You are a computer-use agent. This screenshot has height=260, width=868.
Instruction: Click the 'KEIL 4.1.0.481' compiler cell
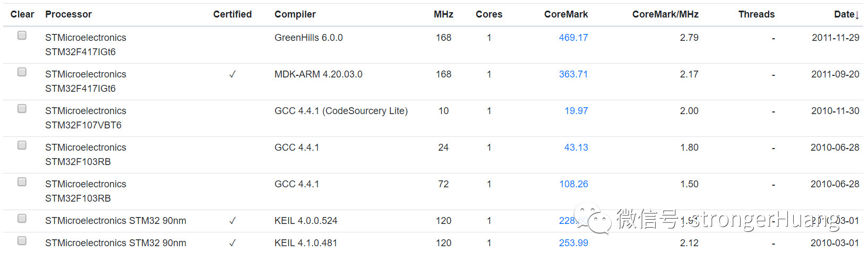[x=306, y=243]
